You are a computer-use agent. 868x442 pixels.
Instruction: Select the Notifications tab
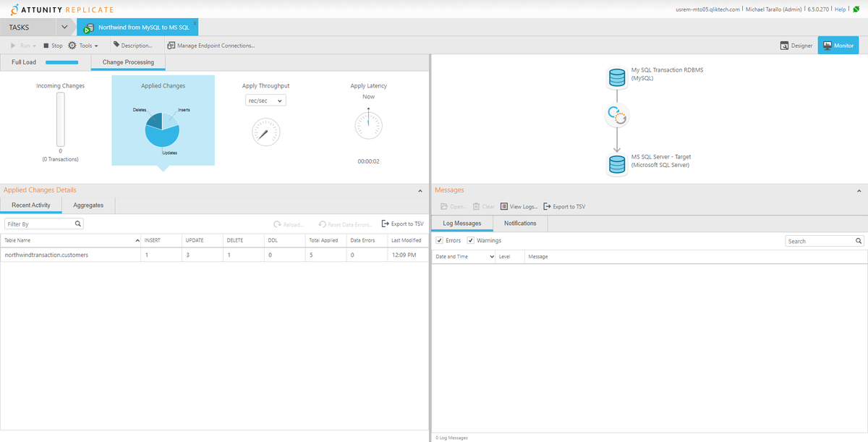point(520,224)
